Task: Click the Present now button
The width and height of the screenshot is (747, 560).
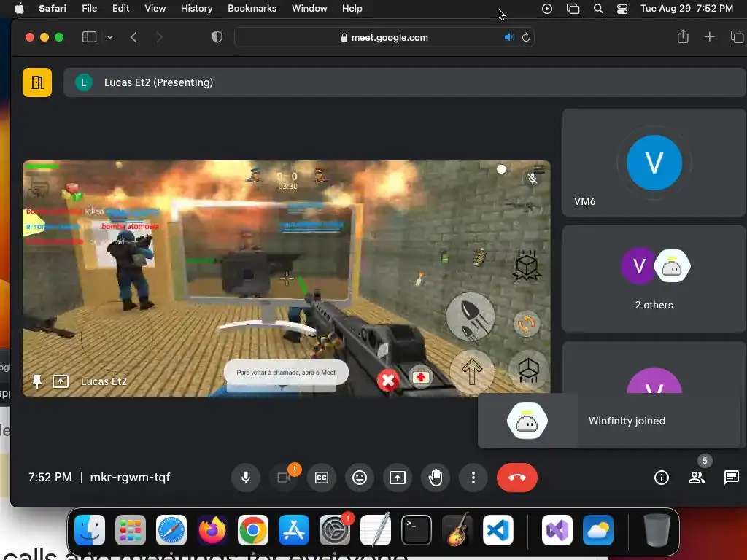Action: tap(398, 477)
